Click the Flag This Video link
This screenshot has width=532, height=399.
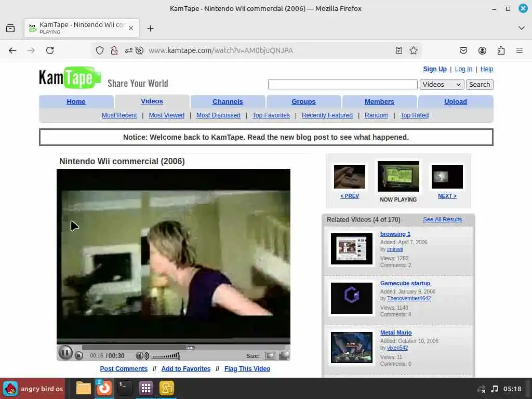tap(247, 369)
